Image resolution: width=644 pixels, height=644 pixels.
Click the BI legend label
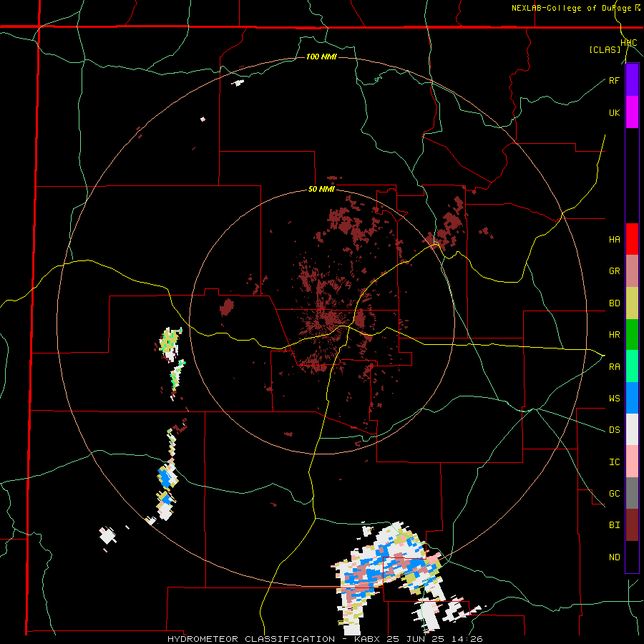614,525
